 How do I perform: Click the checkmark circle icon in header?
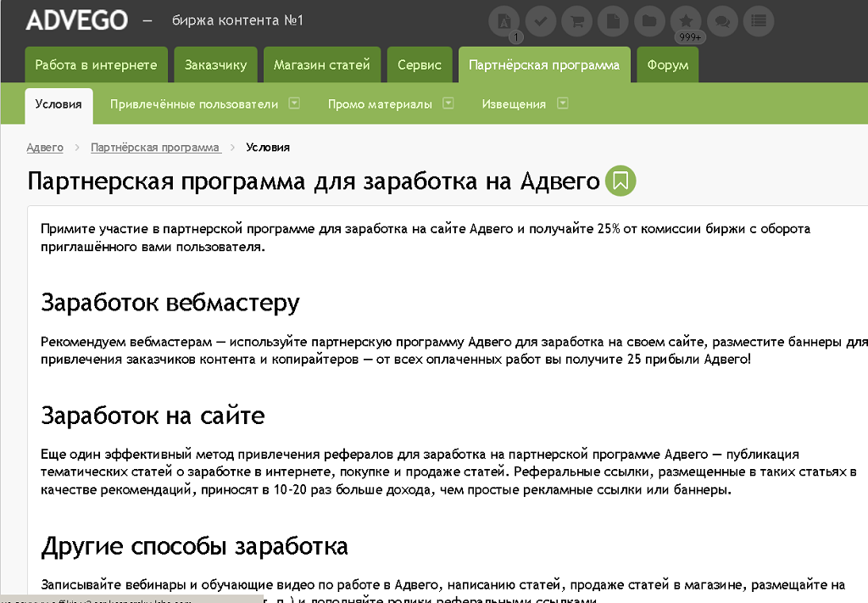click(540, 21)
